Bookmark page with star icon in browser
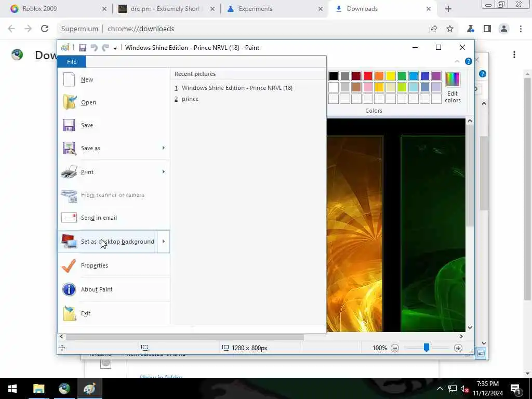Image resolution: width=532 pixels, height=399 pixels. (x=450, y=29)
